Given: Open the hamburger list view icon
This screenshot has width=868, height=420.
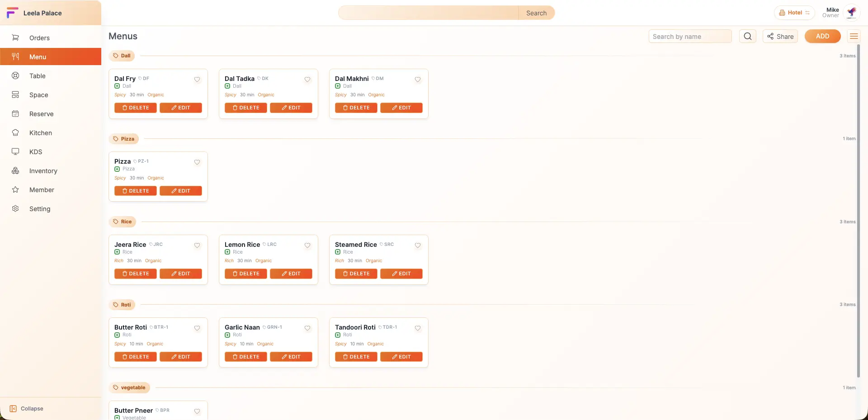Looking at the screenshot, I should [854, 36].
